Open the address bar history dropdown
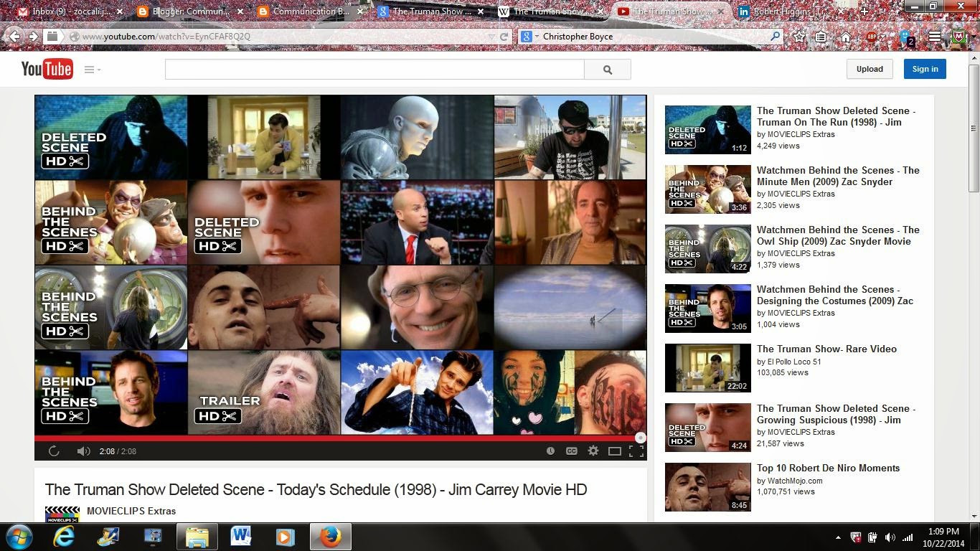The height and width of the screenshot is (551, 980). point(491,37)
